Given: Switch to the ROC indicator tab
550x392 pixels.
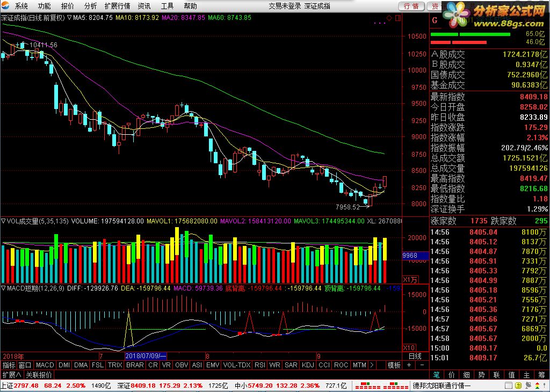Looking at the screenshot, I should pyautogui.click(x=341, y=365).
